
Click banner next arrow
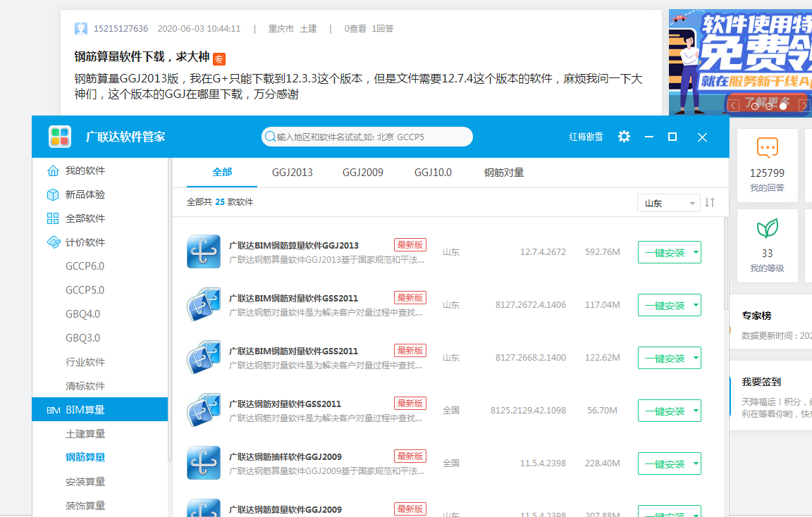(804, 106)
